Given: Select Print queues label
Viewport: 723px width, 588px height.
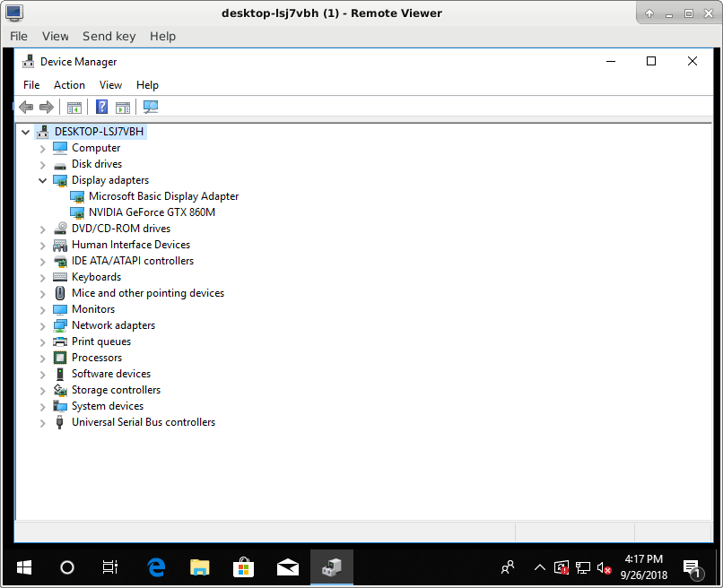Looking at the screenshot, I should 101,342.
